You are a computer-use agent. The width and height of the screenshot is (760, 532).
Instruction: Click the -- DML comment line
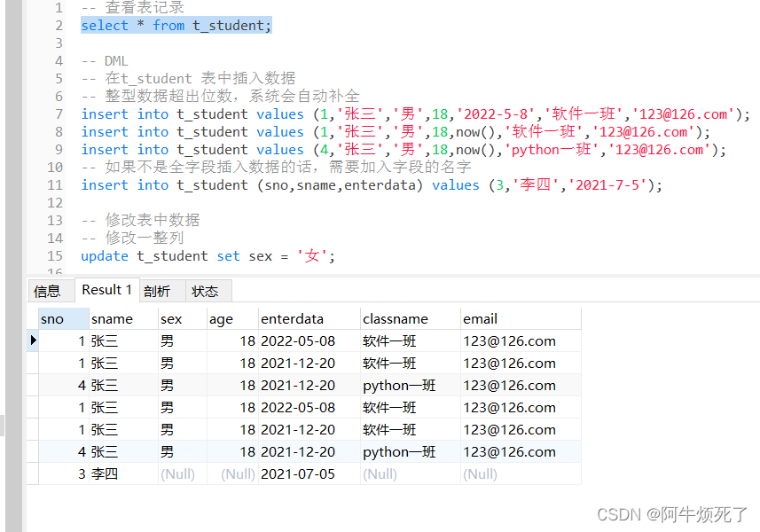(x=105, y=61)
